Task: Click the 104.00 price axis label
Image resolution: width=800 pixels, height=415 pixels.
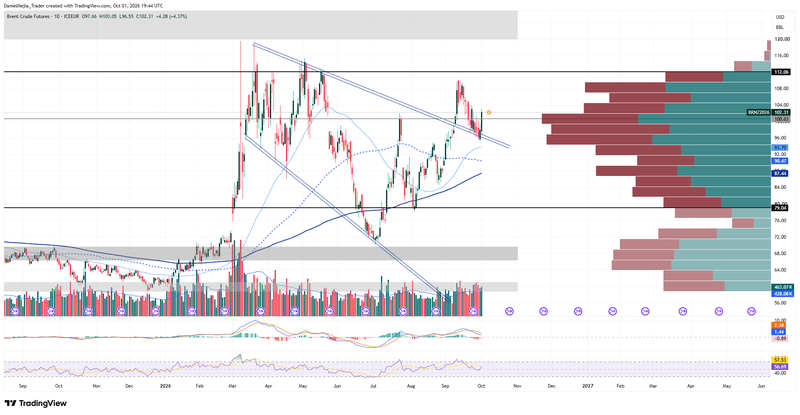Action: (782, 105)
